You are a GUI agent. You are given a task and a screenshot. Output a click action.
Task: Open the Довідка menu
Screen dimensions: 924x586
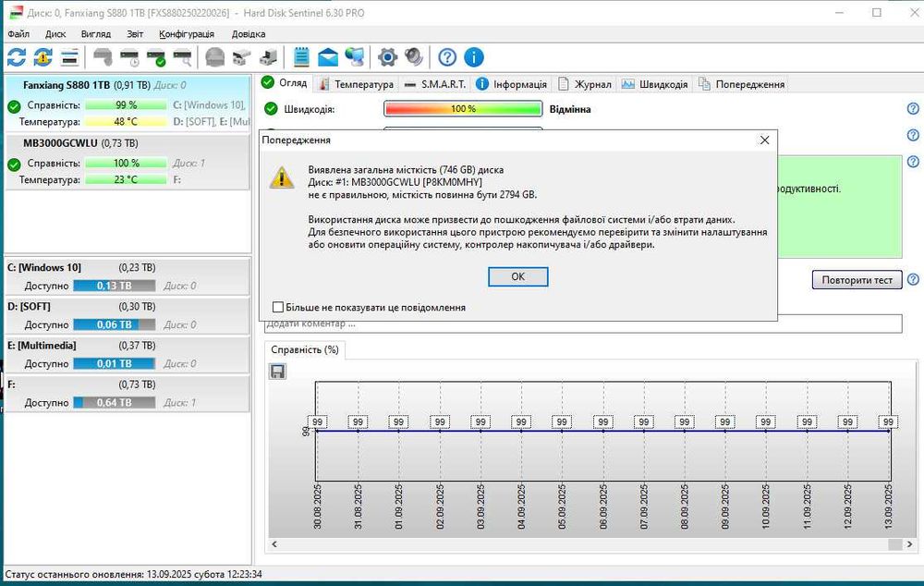click(248, 33)
